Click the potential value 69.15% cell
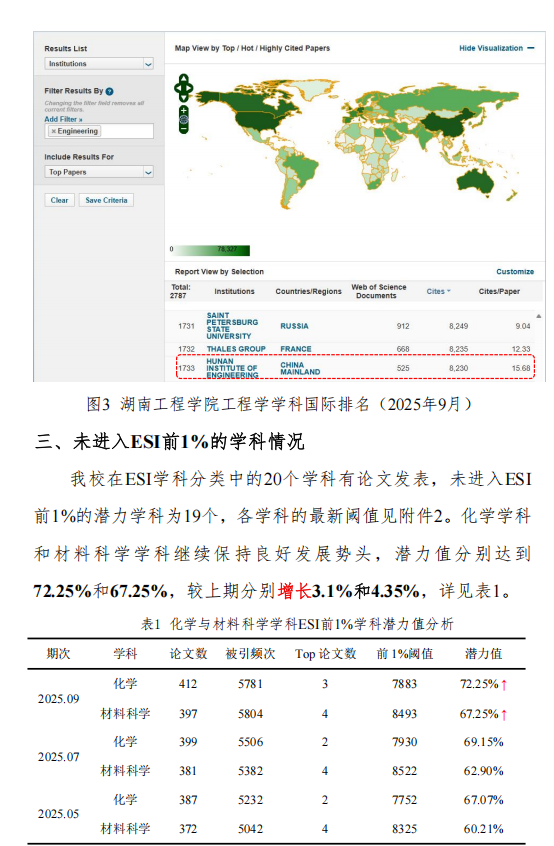Screen dimensions: 554x846 (x=483, y=742)
